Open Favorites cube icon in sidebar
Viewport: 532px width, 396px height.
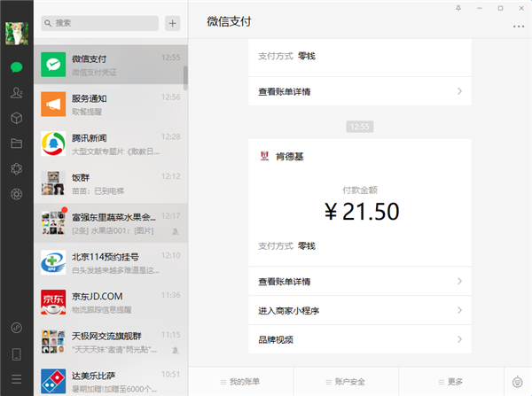click(16, 118)
